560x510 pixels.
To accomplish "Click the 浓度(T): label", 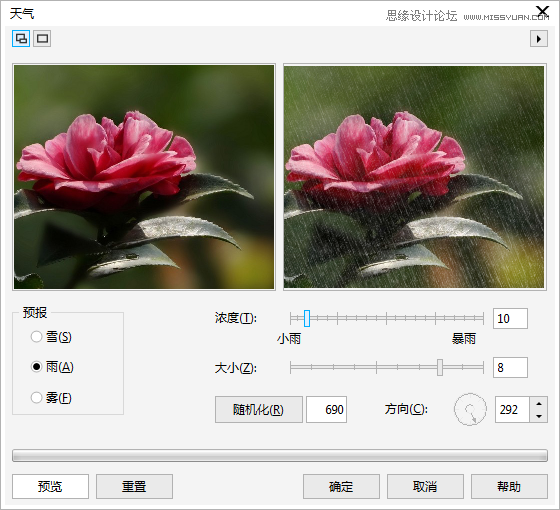I will 236,318.
